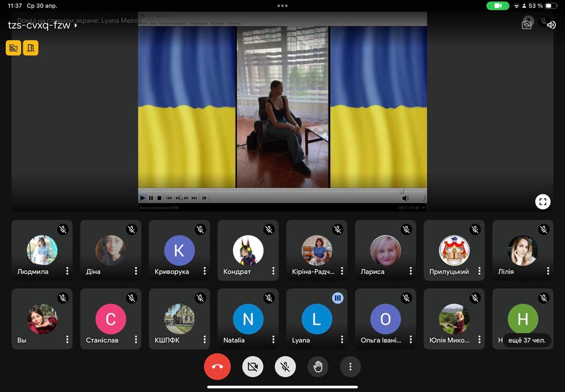The width and height of the screenshot is (565, 392).
Task: Tap the muted mic badge on Людмила tile
Action: (x=63, y=229)
